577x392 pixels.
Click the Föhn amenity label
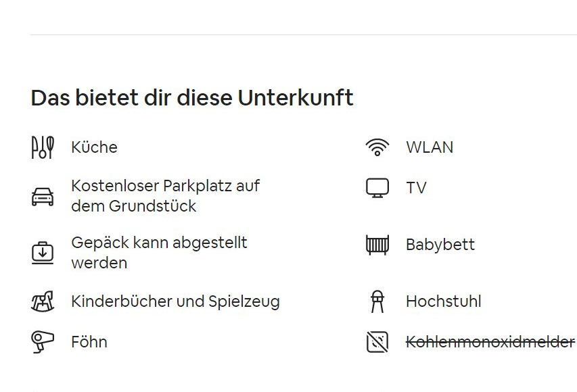(x=89, y=342)
